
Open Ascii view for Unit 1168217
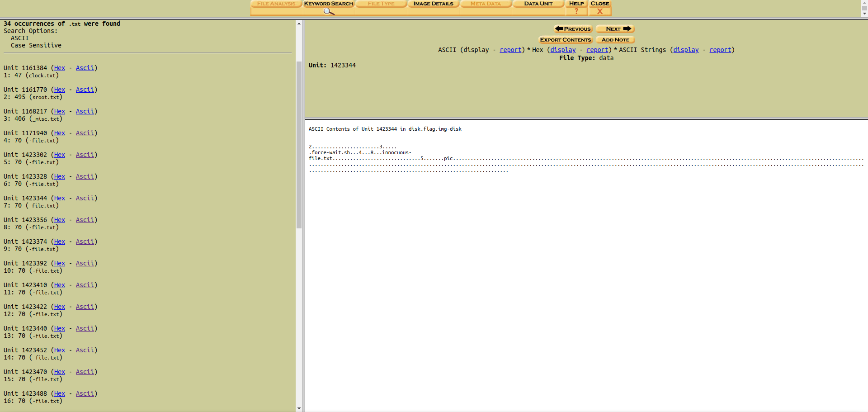click(x=85, y=111)
